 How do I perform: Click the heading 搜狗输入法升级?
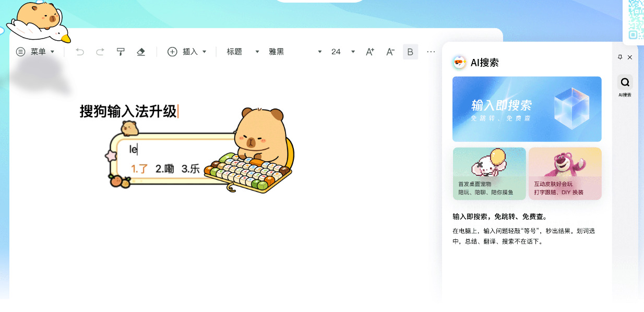[x=128, y=111]
